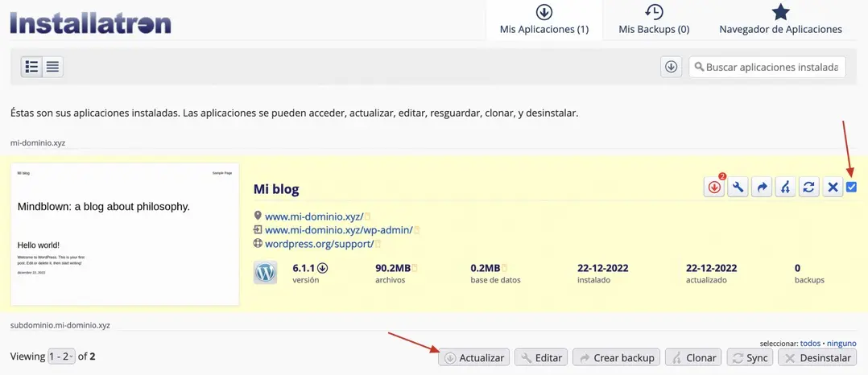
Task: Click the copy icon next to the wp-admin URL
Action: pyautogui.click(x=417, y=229)
